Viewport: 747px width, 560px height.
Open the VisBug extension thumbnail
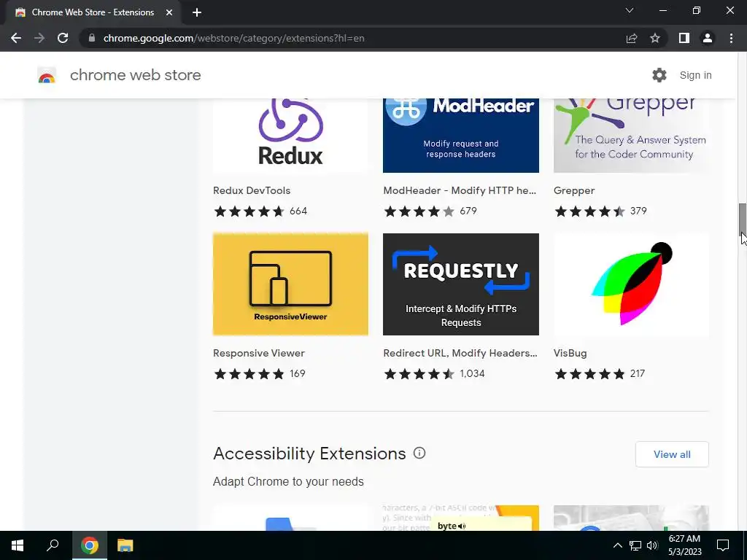point(631,284)
